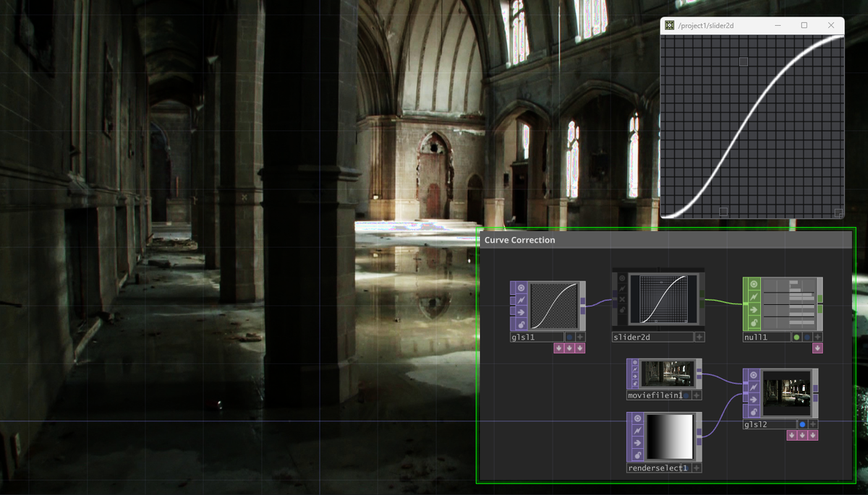Toggle the viewer active button on slider2d
The width and height of the screenshot is (868, 495).
622,278
